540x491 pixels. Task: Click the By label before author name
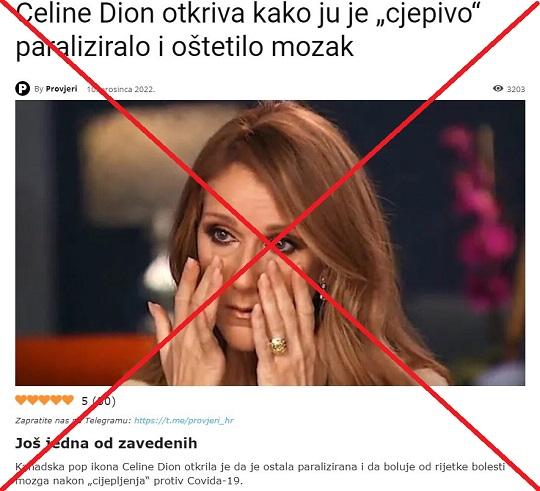(x=39, y=89)
